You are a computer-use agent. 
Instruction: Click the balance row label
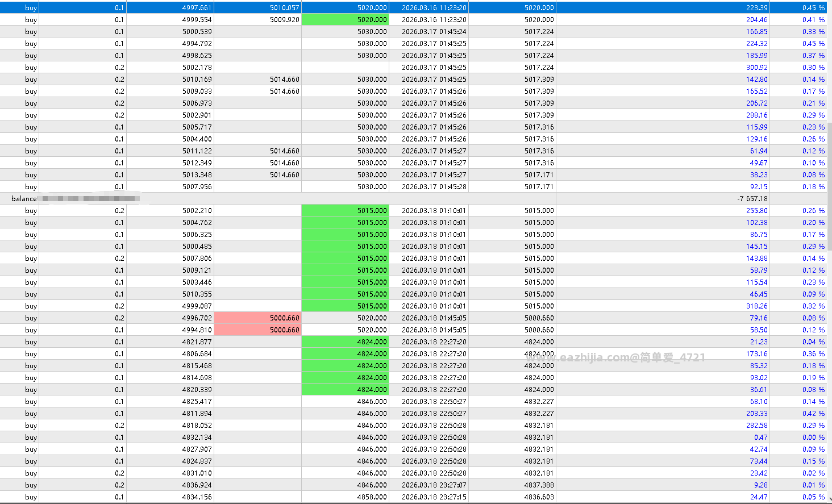(24, 199)
